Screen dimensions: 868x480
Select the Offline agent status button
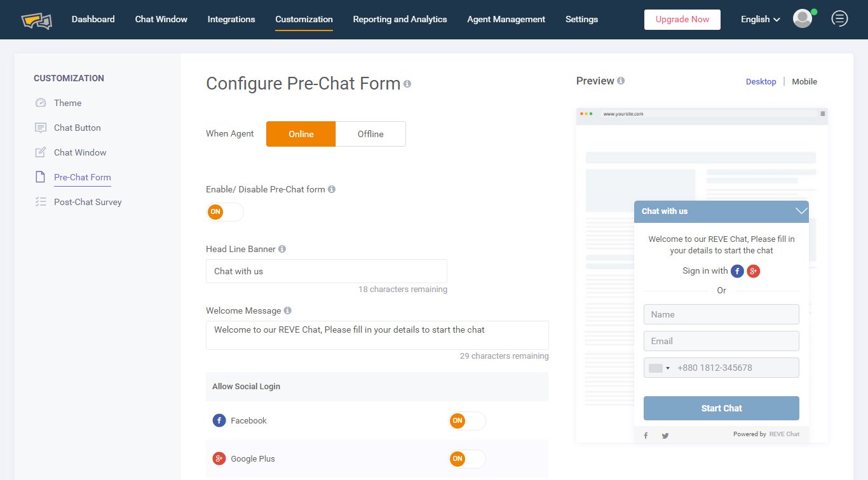[370, 134]
